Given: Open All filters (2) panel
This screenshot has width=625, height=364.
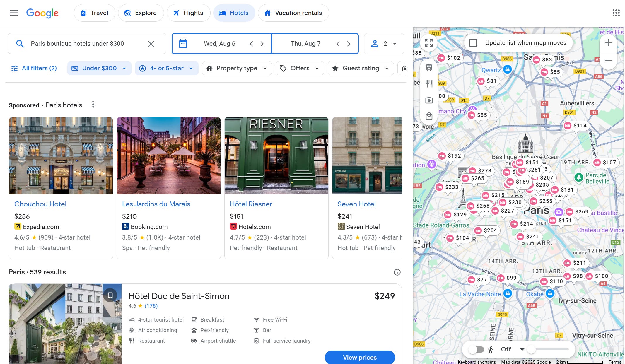Looking at the screenshot, I should (34, 68).
